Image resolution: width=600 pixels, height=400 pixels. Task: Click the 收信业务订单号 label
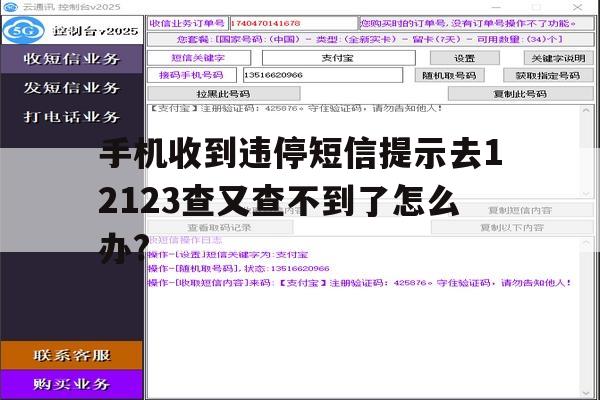[x=188, y=23]
